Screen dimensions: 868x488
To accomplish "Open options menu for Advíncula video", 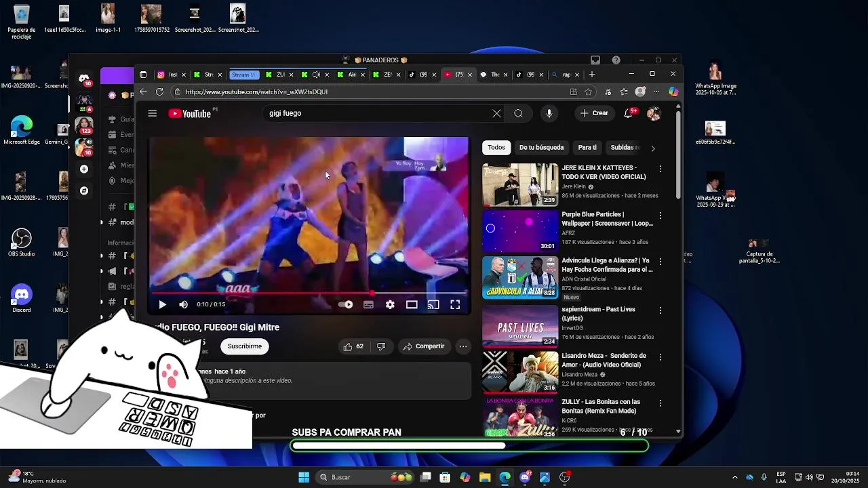I will (x=660, y=262).
